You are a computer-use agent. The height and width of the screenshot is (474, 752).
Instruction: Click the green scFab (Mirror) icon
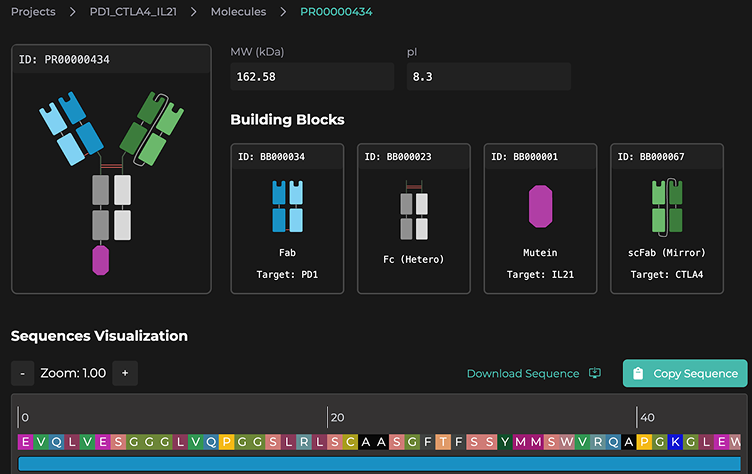pos(667,206)
